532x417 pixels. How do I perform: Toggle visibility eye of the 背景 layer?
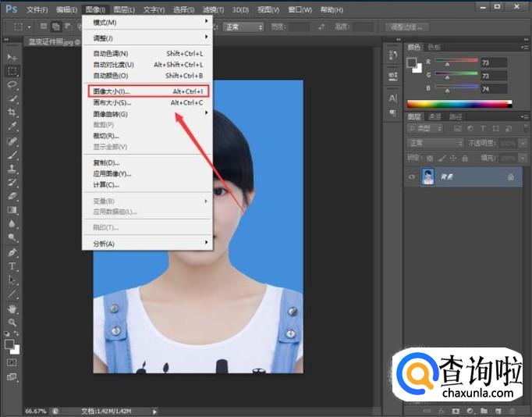(x=411, y=177)
